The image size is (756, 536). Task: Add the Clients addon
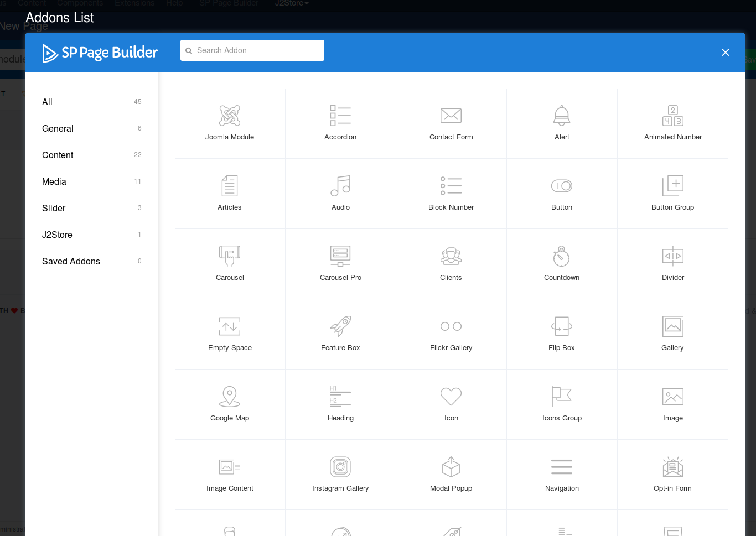(451, 264)
